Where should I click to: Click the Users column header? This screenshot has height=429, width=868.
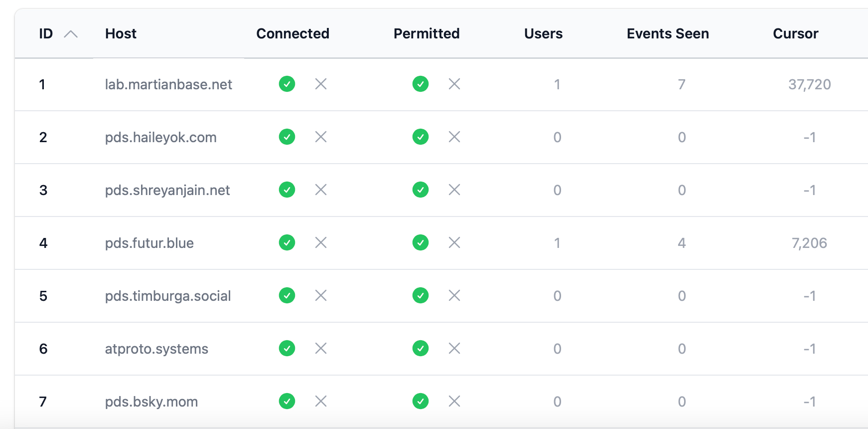pos(543,34)
